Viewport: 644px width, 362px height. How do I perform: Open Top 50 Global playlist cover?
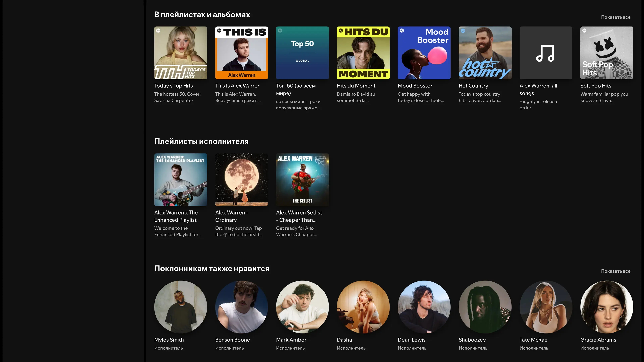[x=302, y=53]
